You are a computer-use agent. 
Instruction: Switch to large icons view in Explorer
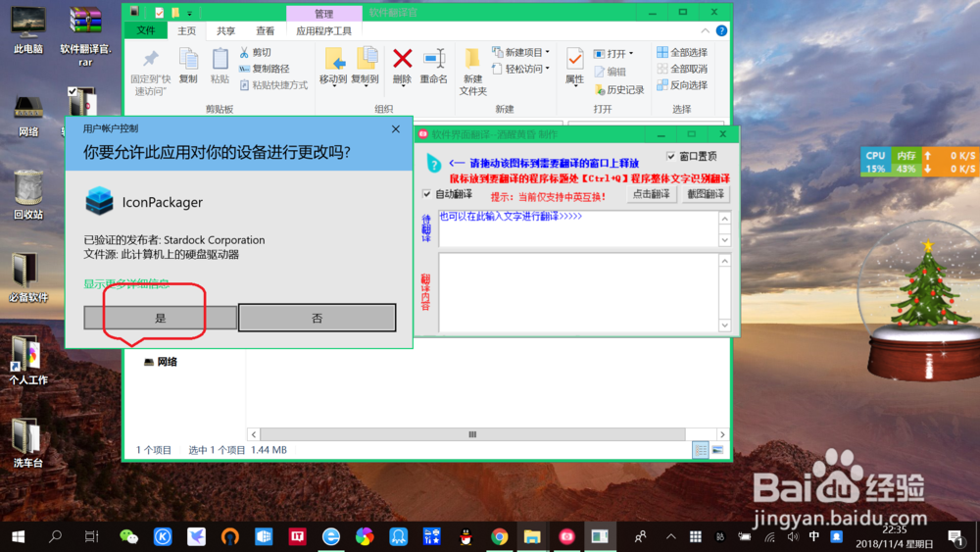coord(717,450)
